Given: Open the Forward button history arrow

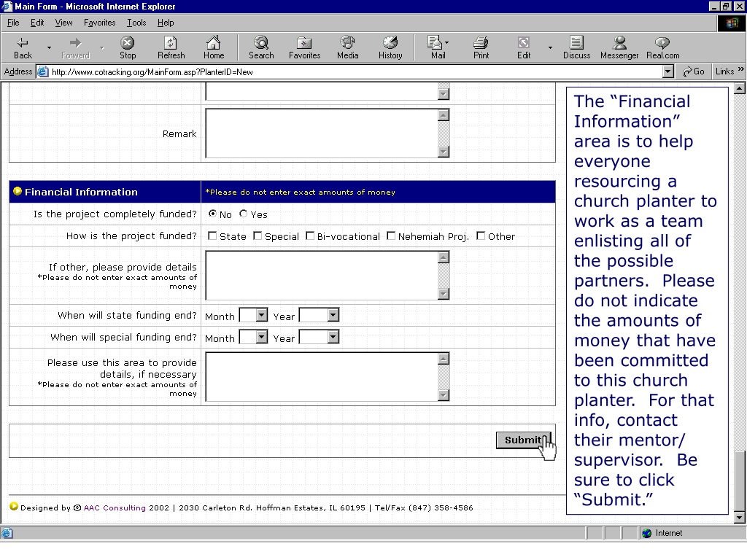Looking at the screenshot, I should pyautogui.click(x=101, y=48).
